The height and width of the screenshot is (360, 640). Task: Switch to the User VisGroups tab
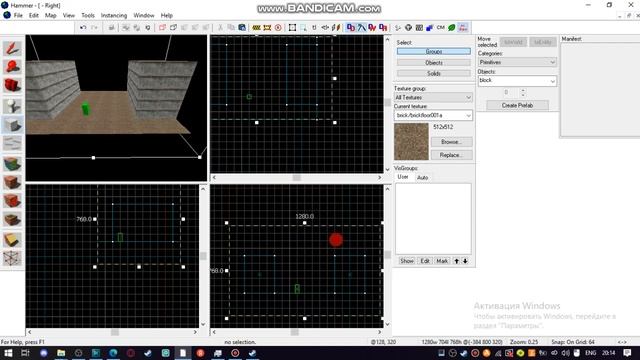(403, 177)
